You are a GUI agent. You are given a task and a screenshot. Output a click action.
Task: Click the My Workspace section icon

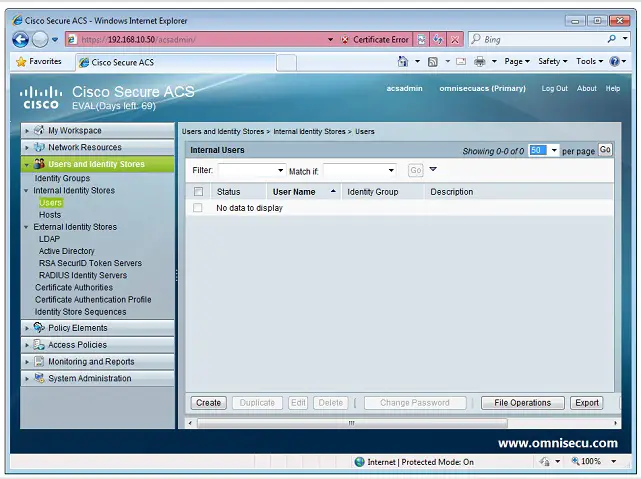[x=39, y=130]
